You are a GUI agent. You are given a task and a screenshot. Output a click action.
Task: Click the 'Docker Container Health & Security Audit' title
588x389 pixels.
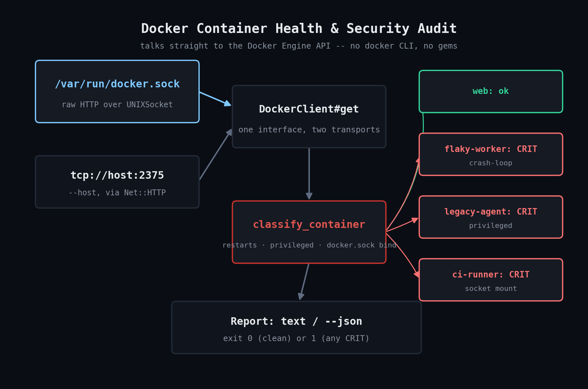tap(299, 29)
